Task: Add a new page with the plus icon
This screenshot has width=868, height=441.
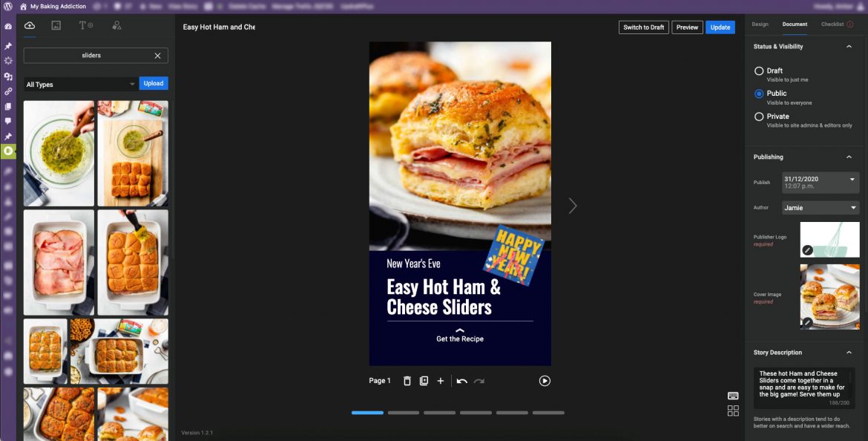Action: 441,380
